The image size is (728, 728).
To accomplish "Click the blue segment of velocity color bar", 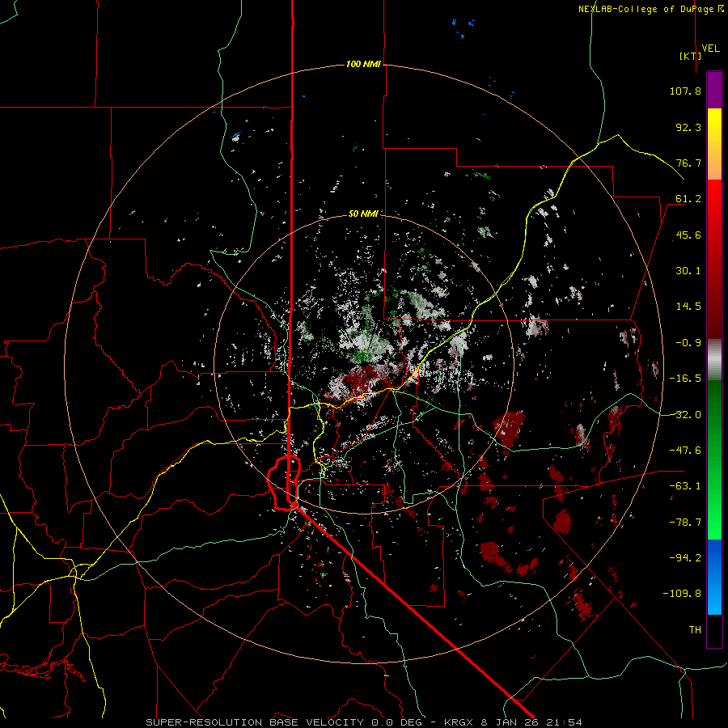I will click(714, 577).
